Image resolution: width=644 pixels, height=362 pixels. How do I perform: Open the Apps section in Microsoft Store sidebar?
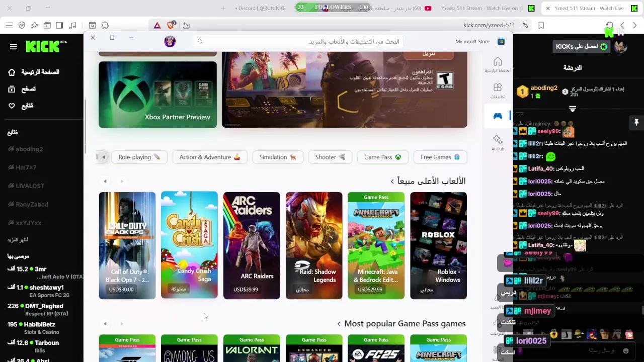pos(498,87)
